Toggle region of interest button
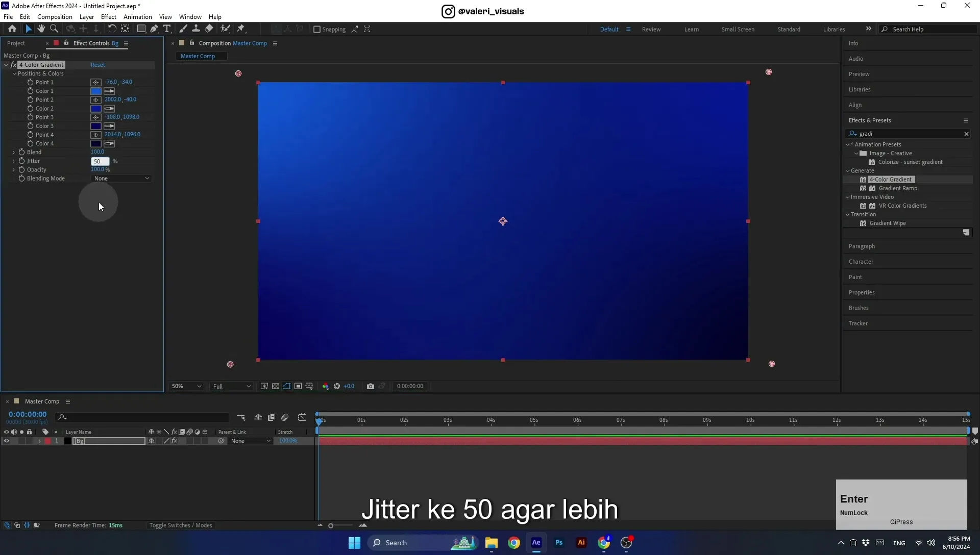The height and width of the screenshot is (555, 980). point(298,386)
